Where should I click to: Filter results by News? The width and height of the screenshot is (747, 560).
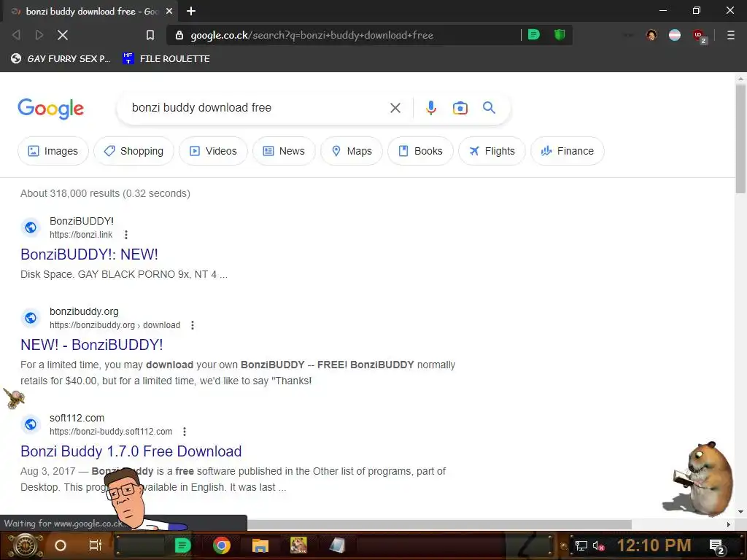(284, 151)
